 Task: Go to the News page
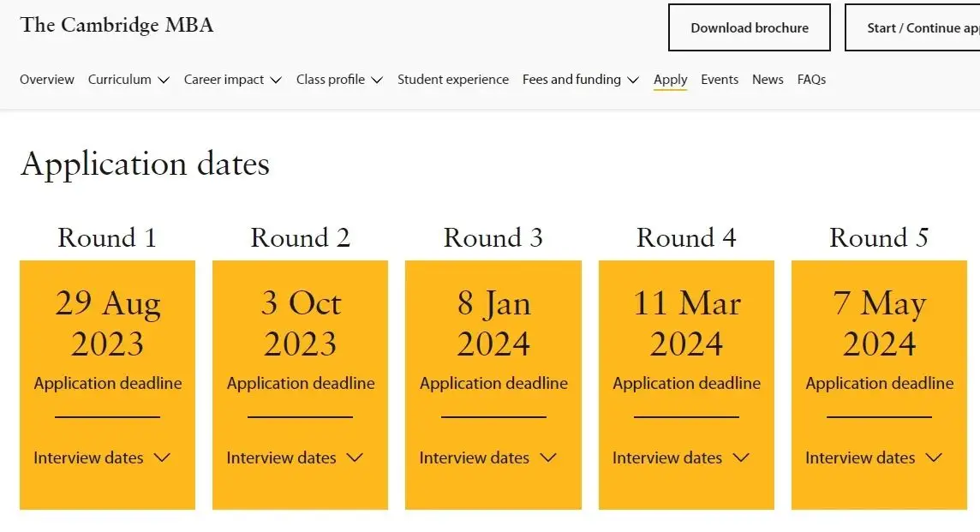[768, 80]
